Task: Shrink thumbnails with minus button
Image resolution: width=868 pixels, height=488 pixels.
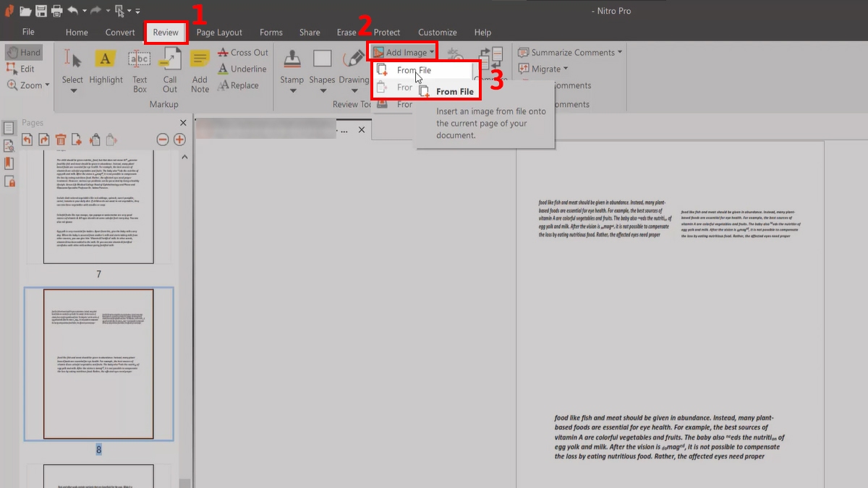Action: click(163, 140)
